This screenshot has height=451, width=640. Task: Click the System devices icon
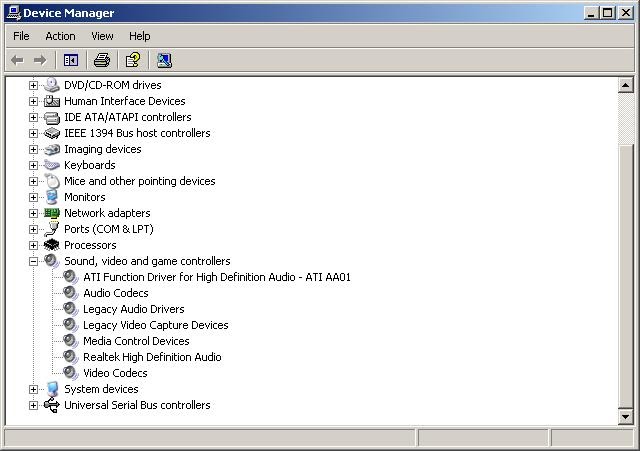pyautogui.click(x=52, y=389)
